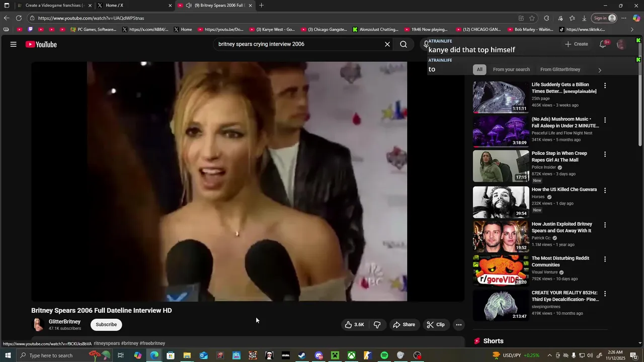Open File Explorer from the taskbar
The height and width of the screenshot is (362, 644).
click(x=187, y=355)
